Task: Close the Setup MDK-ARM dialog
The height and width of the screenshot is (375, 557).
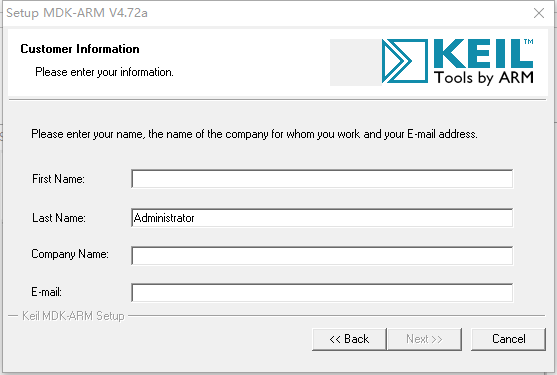Action: tap(539, 13)
